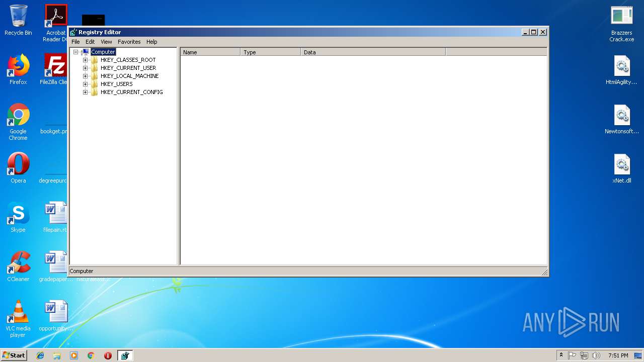Collapse the Computer root node

point(76,52)
